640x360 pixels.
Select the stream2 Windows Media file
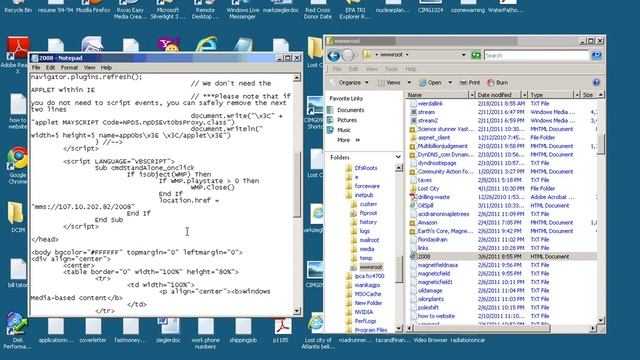coord(502,120)
